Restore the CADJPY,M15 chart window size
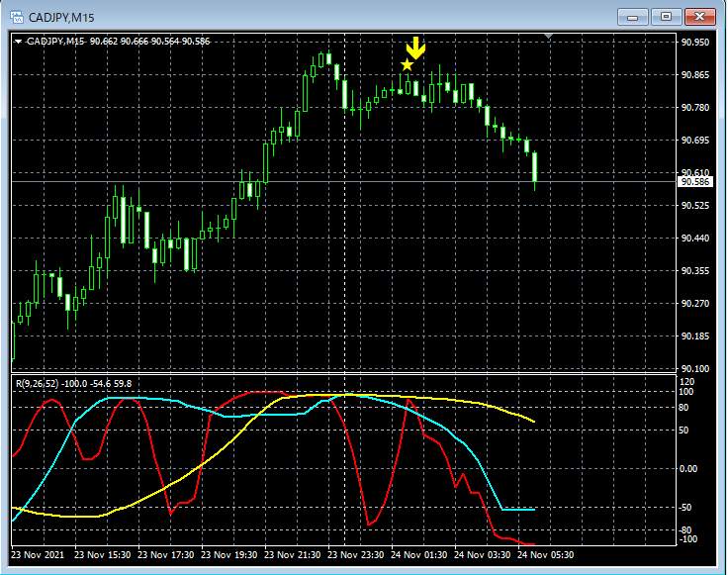728x575 pixels. coord(666,17)
